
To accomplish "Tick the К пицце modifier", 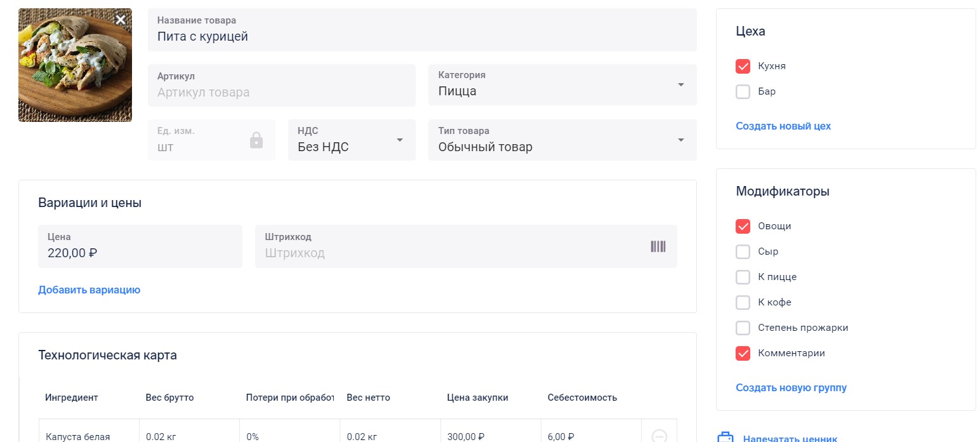I will coord(743,277).
